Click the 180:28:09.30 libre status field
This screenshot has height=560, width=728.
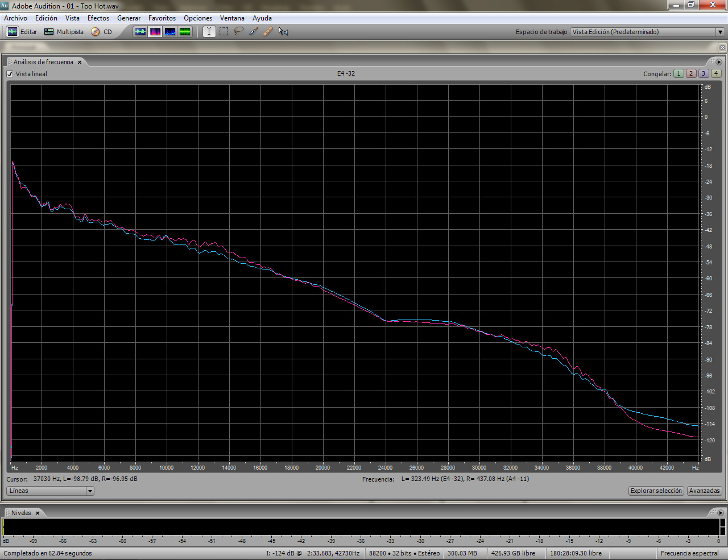point(576,553)
